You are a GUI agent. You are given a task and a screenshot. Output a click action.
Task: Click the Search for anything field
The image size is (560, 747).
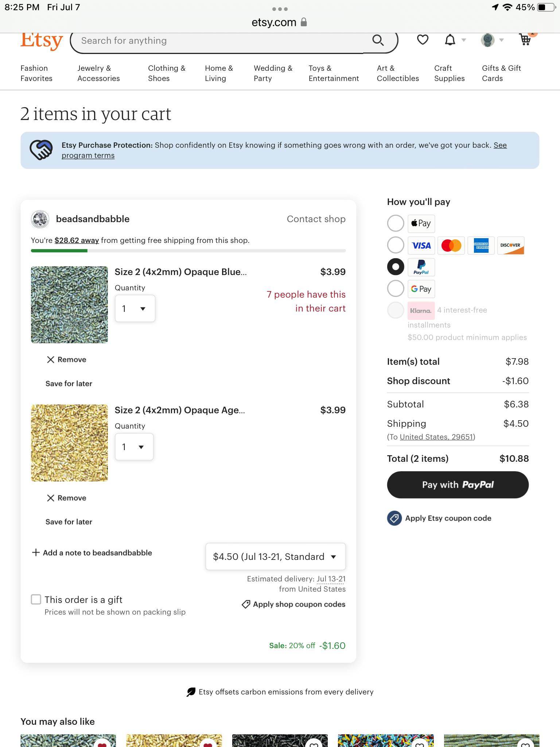point(219,41)
